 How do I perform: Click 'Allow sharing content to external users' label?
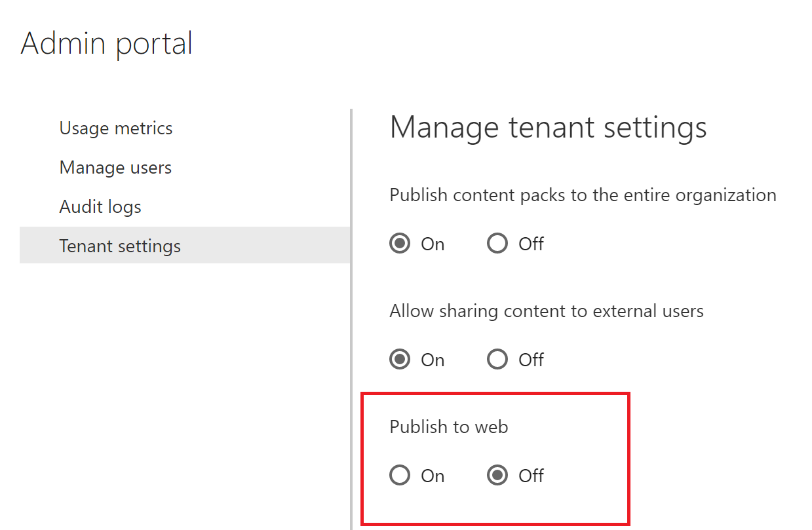coord(547,311)
